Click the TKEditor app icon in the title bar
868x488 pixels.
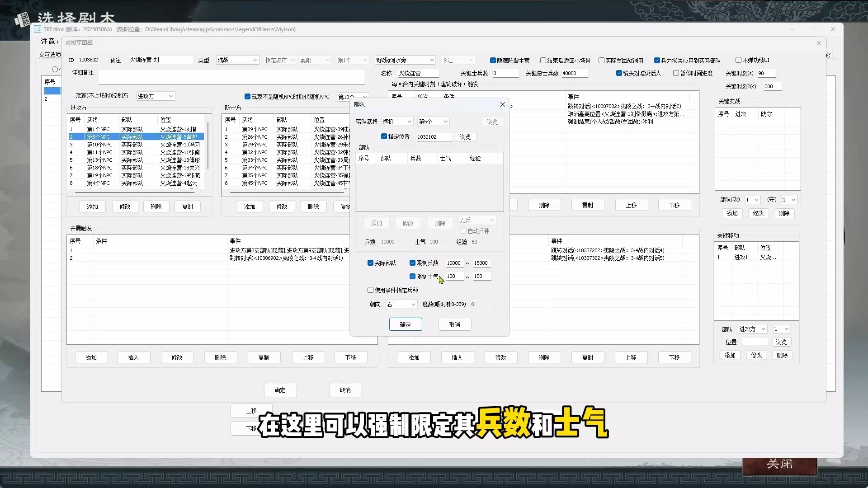coord(38,29)
